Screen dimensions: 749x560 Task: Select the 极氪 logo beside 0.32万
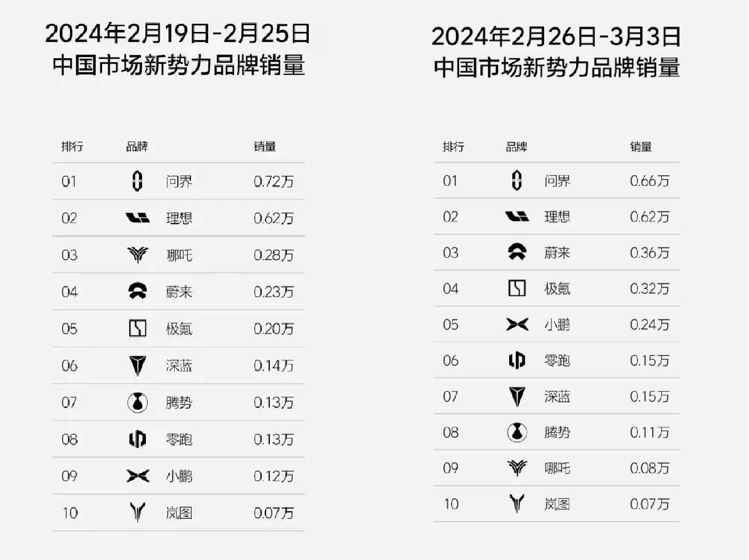[517, 288]
